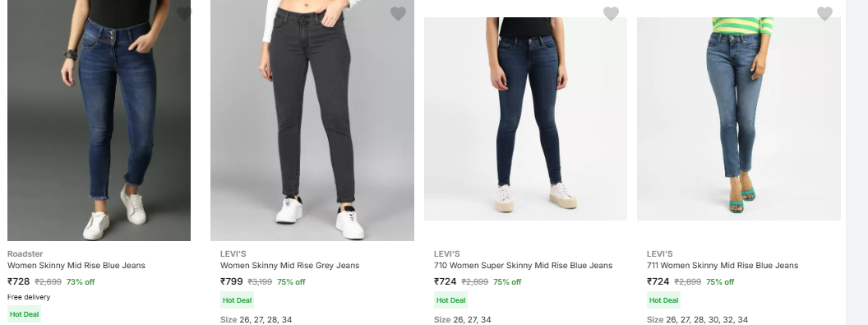
Task: Click Hot Deal tag on 711 jeans
Action: 663,300
